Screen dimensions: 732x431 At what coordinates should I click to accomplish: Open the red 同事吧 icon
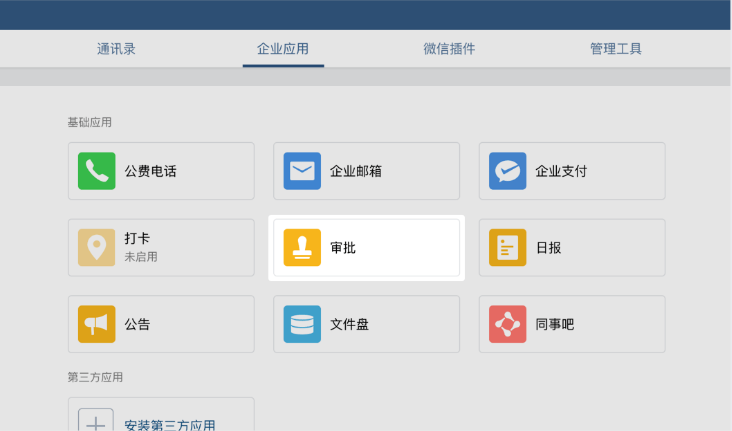pos(507,324)
